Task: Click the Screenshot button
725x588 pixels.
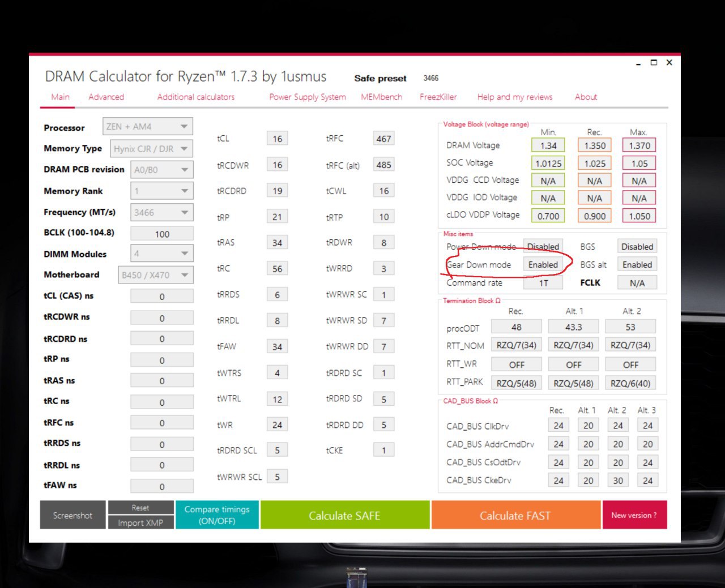Action: click(x=72, y=515)
